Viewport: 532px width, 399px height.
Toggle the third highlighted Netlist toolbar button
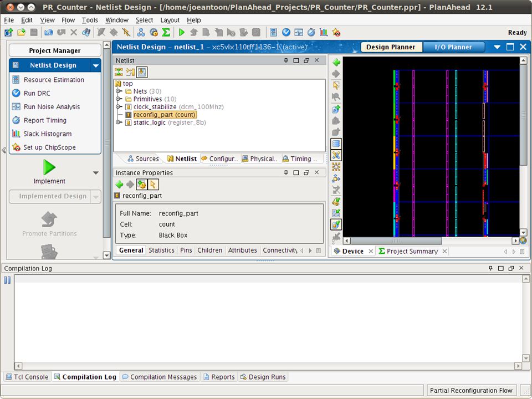tap(142, 72)
